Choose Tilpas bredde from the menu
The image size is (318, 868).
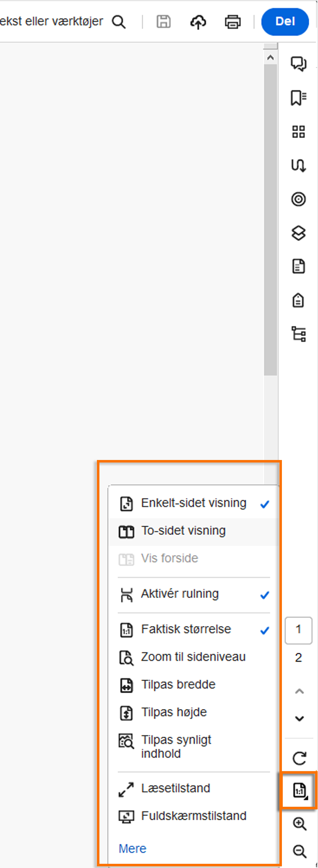pos(178,684)
